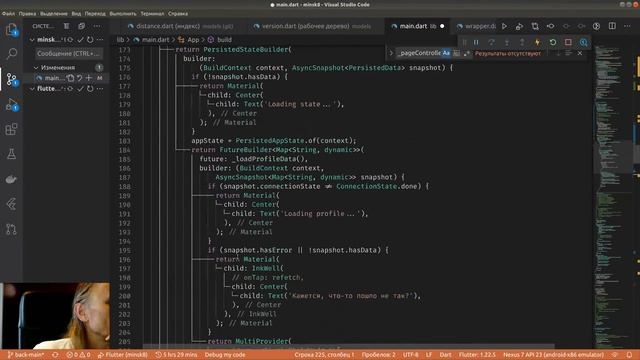Switch to the distance.dart tab
Viewport: 640px width, 360px height.
180,26
